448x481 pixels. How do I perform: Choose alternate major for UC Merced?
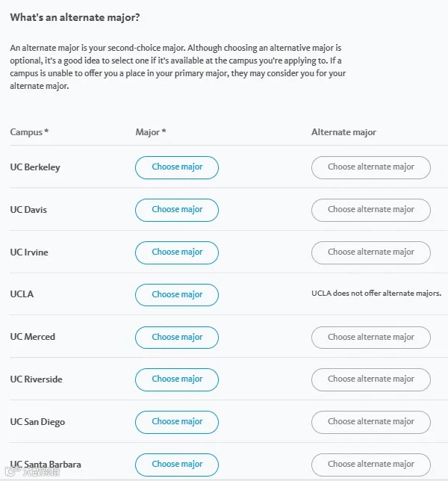pyautogui.click(x=370, y=338)
